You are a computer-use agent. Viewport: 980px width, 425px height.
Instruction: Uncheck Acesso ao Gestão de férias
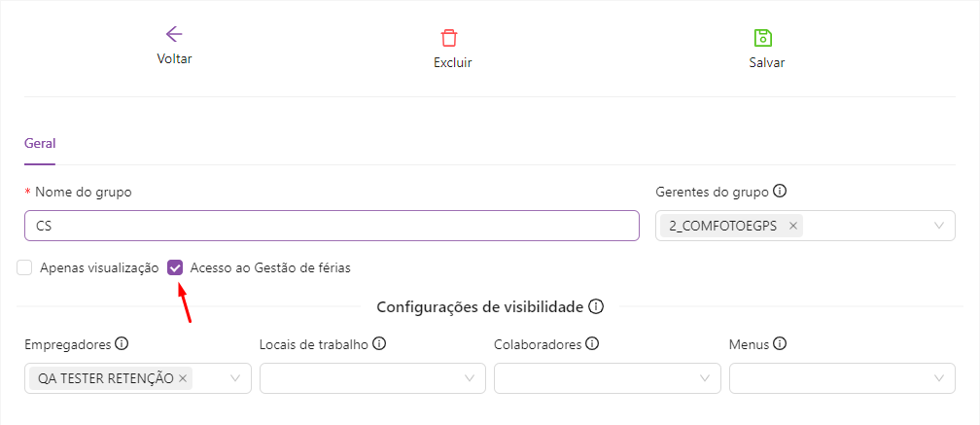[176, 267]
